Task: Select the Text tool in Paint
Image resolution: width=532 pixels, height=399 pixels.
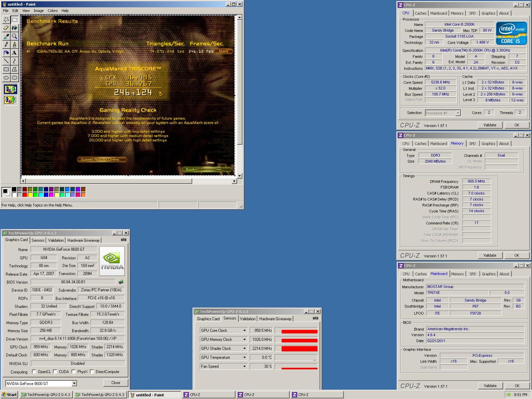Action: [14, 53]
